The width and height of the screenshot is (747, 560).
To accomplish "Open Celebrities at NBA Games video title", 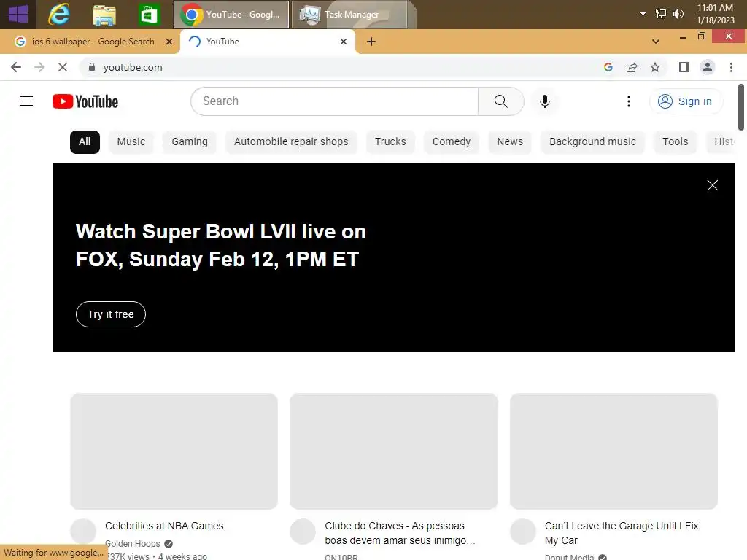I will click(164, 526).
